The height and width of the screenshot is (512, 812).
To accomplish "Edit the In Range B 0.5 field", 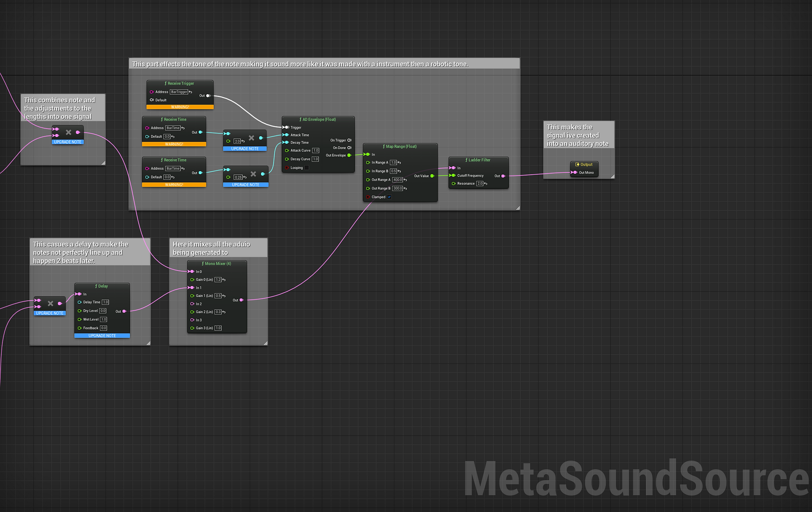I will pyautogui.click(x=393, y=171).
